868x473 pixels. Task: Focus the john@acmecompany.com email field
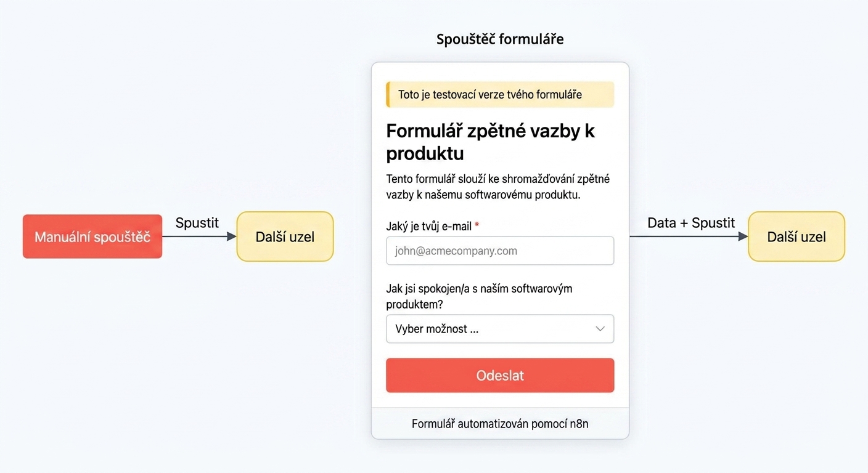coord(500,251)
